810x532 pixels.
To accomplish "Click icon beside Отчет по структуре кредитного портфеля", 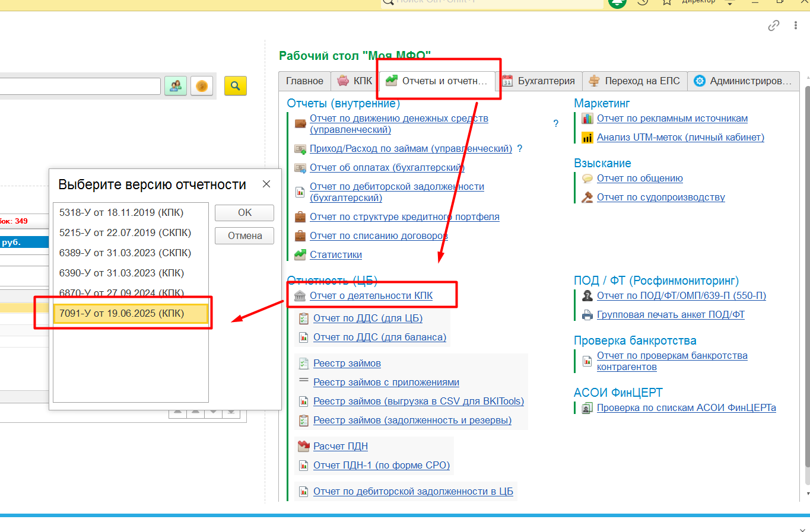I will point(300,217).
